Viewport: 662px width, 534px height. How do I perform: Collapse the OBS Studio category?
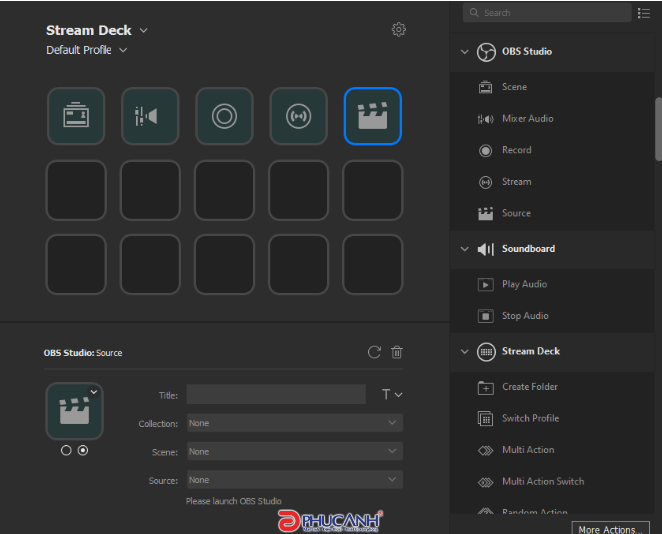click(x=464, y=52)
